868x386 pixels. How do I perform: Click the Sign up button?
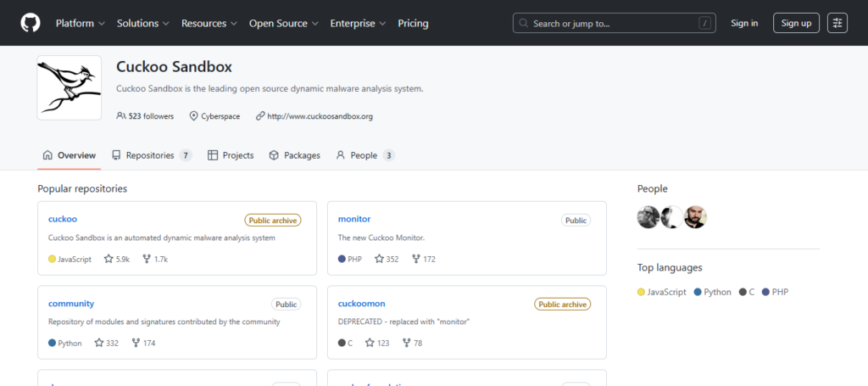tap(796, 23)
